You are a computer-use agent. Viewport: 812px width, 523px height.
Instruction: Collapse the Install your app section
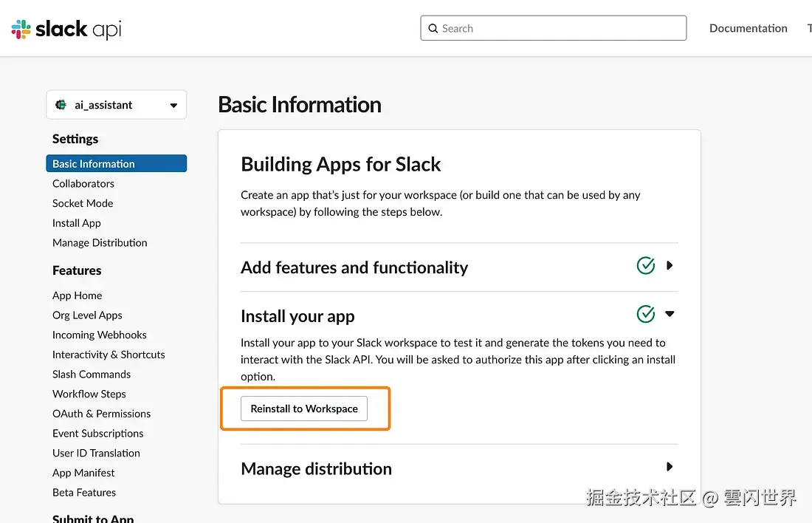[670, 314]
